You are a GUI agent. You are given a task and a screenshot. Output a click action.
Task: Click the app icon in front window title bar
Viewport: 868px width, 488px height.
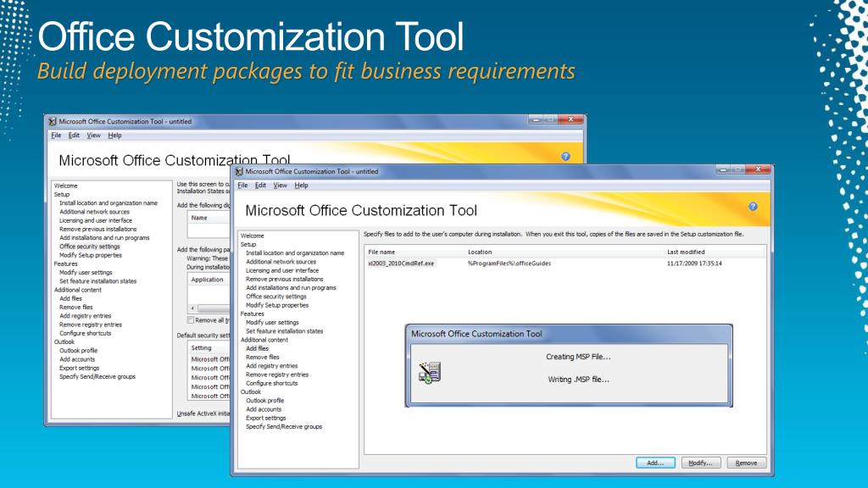point(238,171)
